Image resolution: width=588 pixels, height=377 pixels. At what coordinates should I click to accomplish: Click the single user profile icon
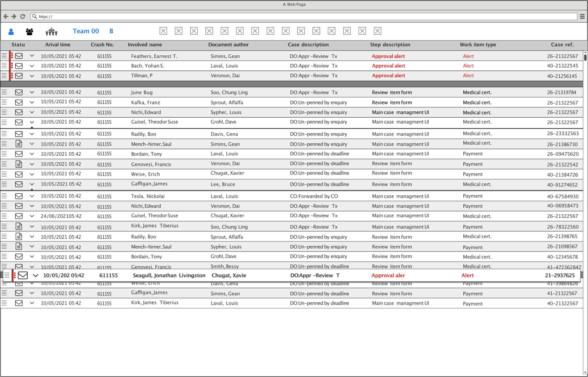coord(11,32)
